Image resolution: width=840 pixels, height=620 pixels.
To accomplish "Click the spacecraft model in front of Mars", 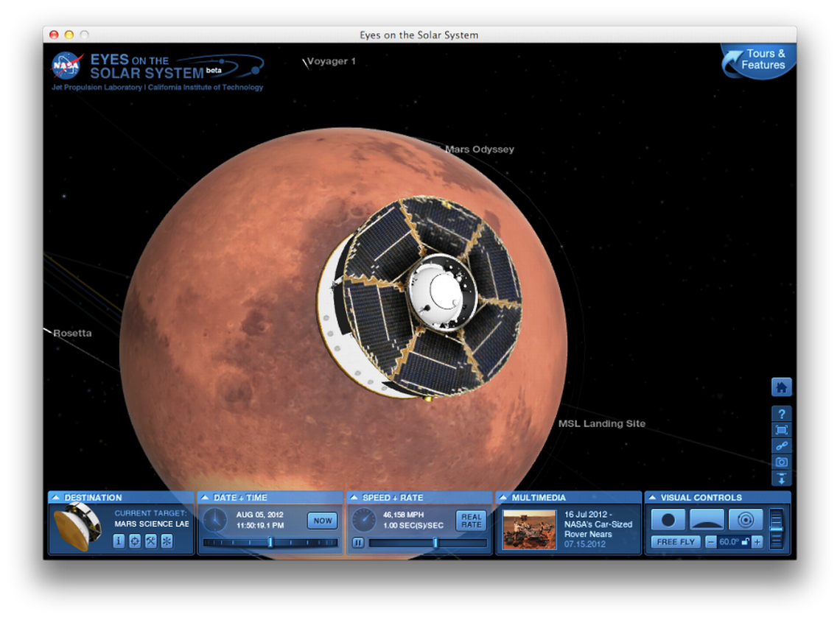I will pyautogui.click(x=419, y=297).
